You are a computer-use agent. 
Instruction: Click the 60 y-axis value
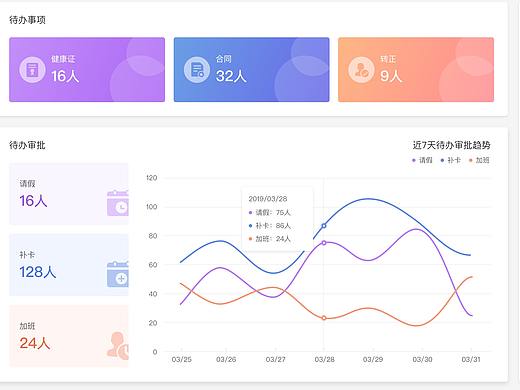(153, 265)
